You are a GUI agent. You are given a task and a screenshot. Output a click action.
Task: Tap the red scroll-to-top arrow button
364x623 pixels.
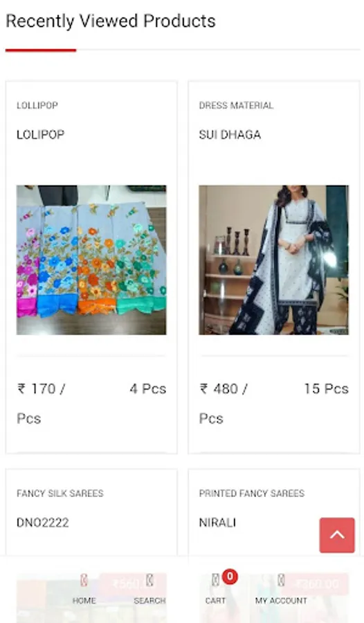click(337, 535)
